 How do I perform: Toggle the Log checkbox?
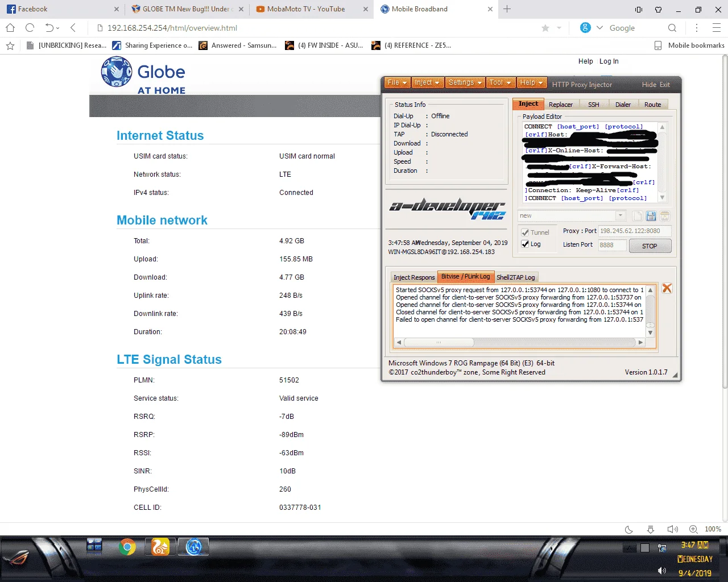coord(526,244)
